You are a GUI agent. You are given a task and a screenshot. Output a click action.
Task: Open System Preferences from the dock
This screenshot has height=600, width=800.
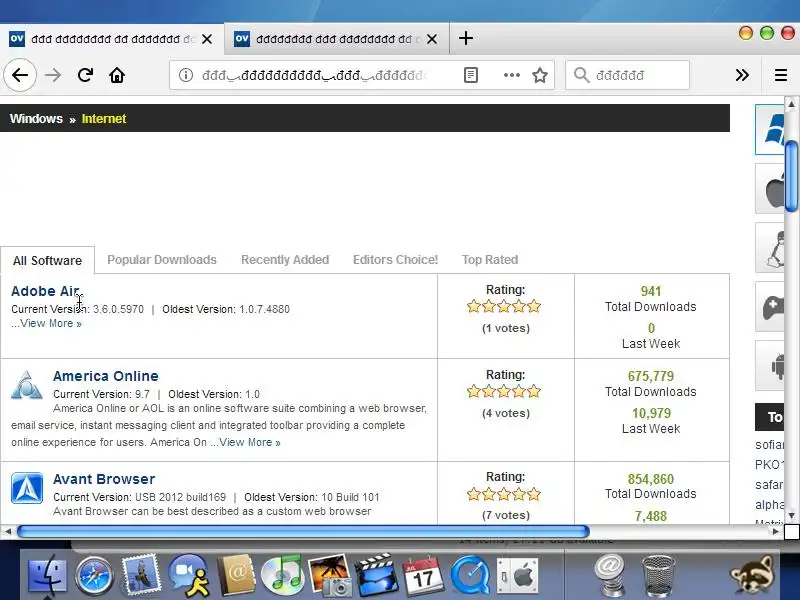tap(517, 577)
